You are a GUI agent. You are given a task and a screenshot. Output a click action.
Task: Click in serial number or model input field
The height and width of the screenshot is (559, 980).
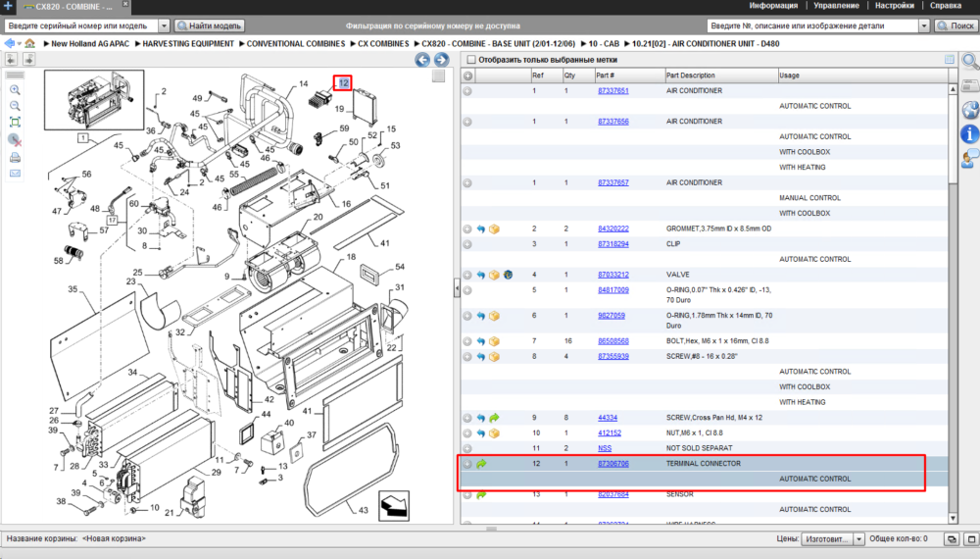(x=81, y=25)
